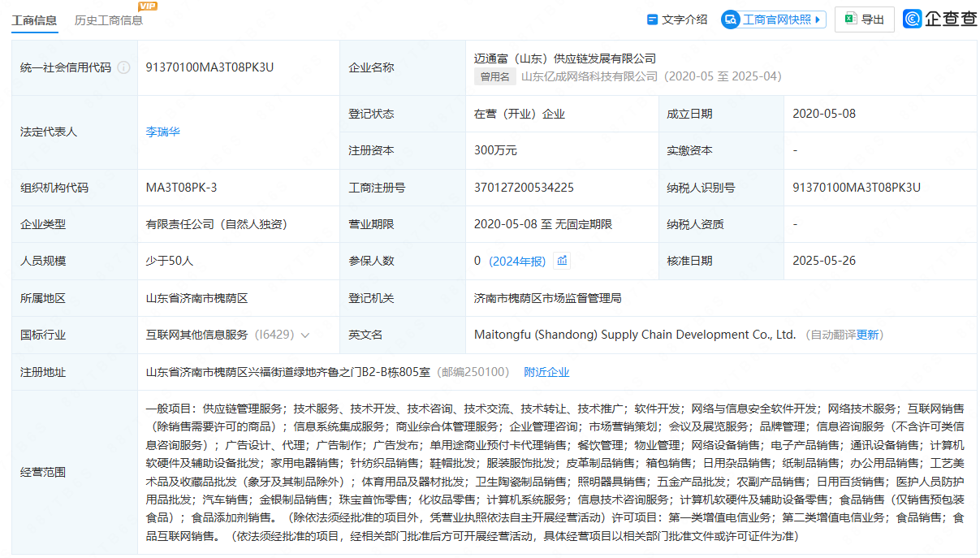This screenshot has width=980, height=558.
Task: Open the 2024年报 annual report link
Action: coord(517,261)
